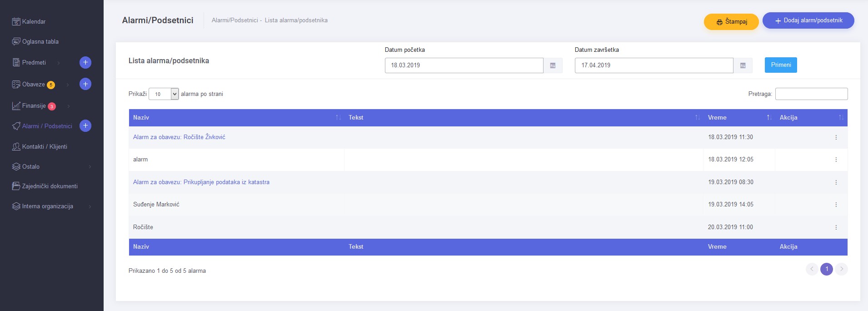This screenshot has height=311, width=868.
Task: Click into the Pretraga search field
Action: point(811,94)
